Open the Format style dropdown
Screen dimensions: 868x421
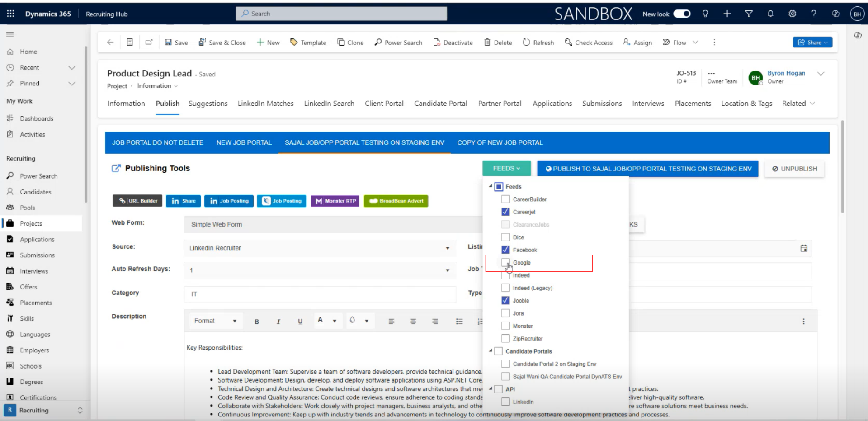click(x=216, y=321)
